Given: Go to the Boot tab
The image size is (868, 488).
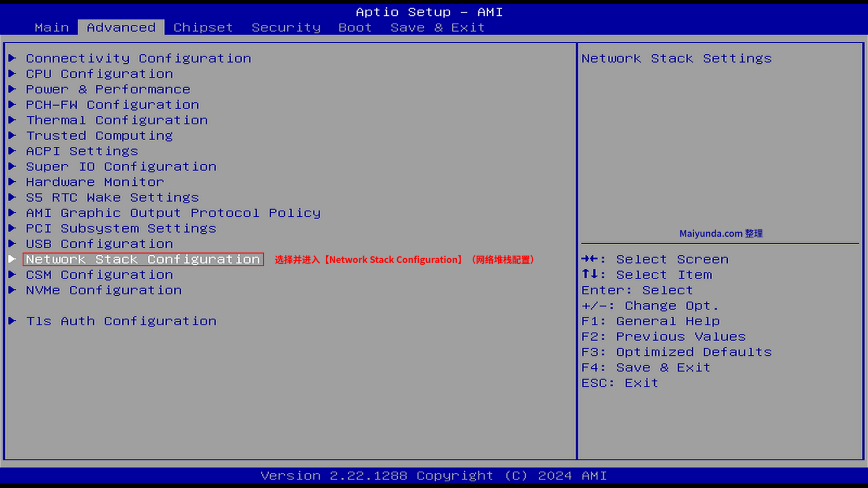Looking at the screenshot, I should tap(355, 27).
